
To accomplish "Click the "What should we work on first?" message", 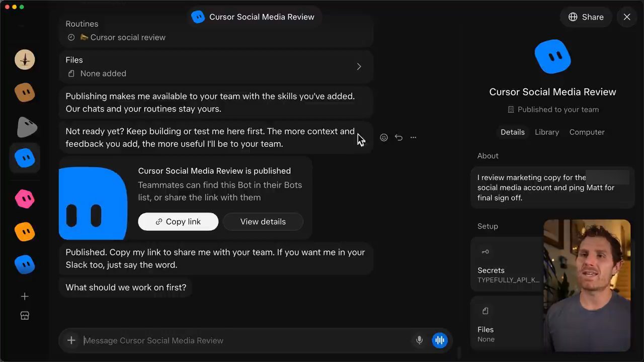I will click(126, 288).
